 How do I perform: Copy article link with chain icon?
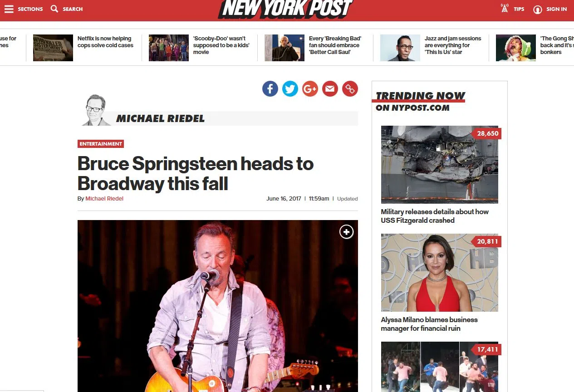pyautogui.click(x=350, y=89)
